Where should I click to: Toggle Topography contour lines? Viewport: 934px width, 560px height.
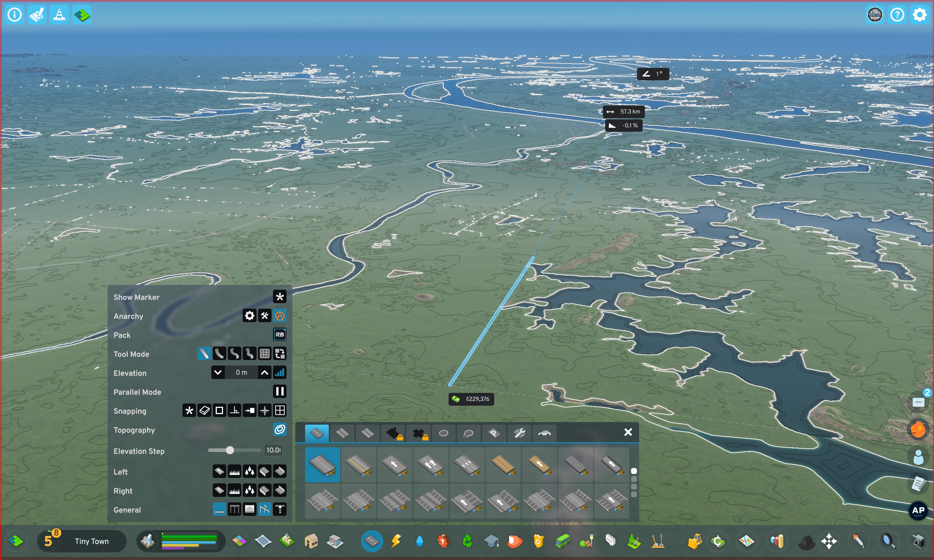click(x=279, y=429)
